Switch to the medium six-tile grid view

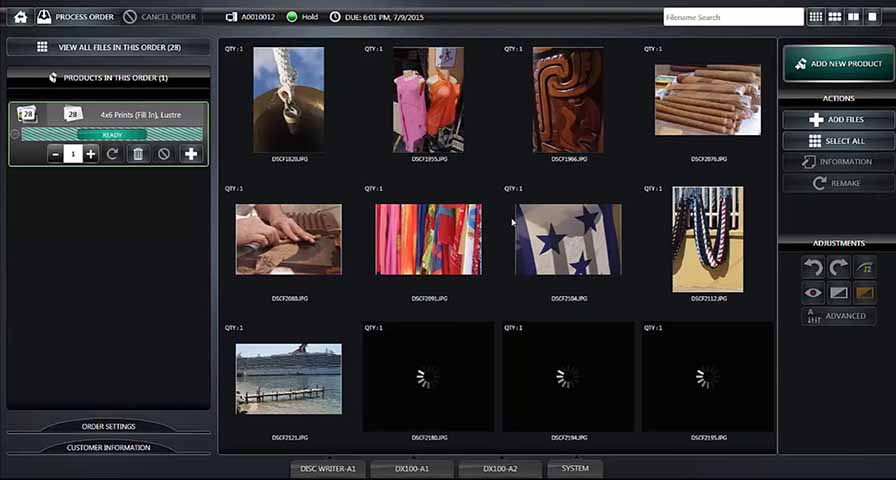(835, 17)
